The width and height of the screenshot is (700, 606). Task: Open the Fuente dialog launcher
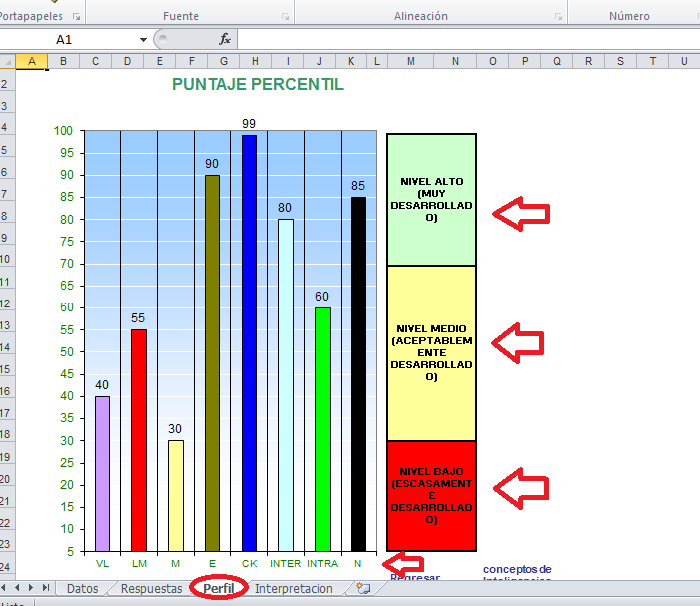click(x=285, y=17)
